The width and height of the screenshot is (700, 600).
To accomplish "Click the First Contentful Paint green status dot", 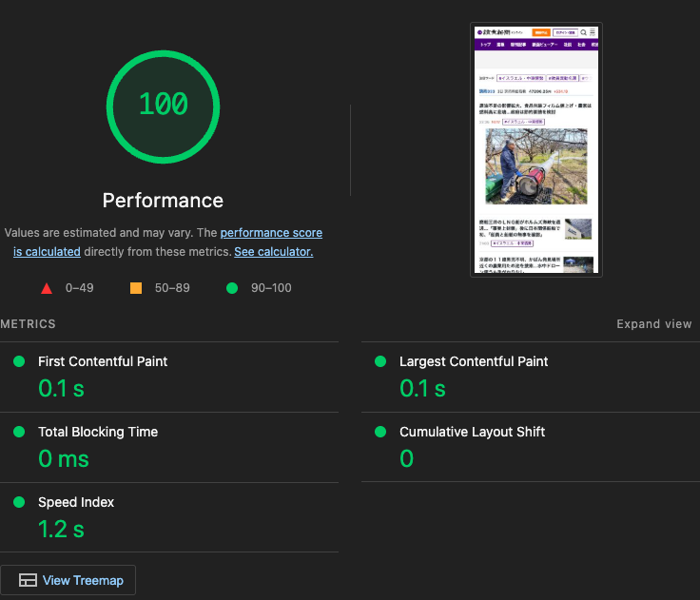I will pyautogui.click(x=19, y=361).
